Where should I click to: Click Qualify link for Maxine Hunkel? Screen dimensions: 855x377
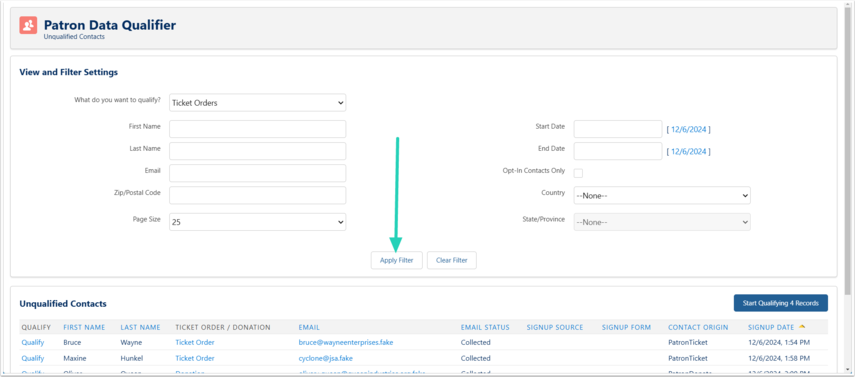click(33, 358)
